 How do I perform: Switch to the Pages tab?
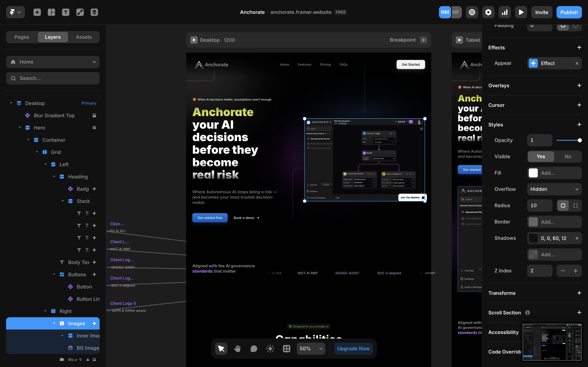coord(22,37)
